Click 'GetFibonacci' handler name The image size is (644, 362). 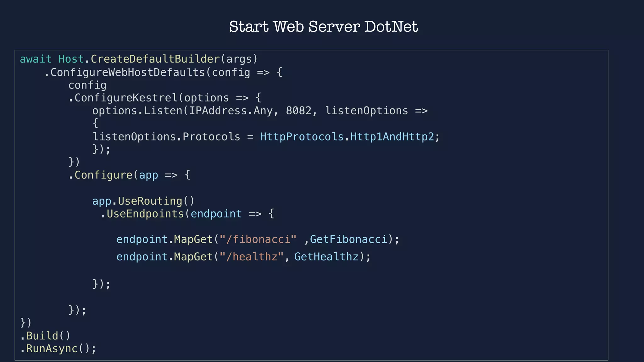pyautogui.click(x=349, y=240)
